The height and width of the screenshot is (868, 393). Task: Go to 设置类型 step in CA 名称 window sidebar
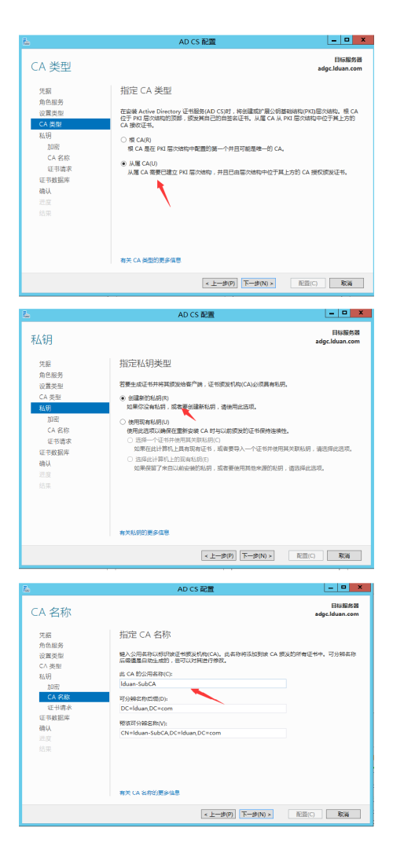[51, 655]
